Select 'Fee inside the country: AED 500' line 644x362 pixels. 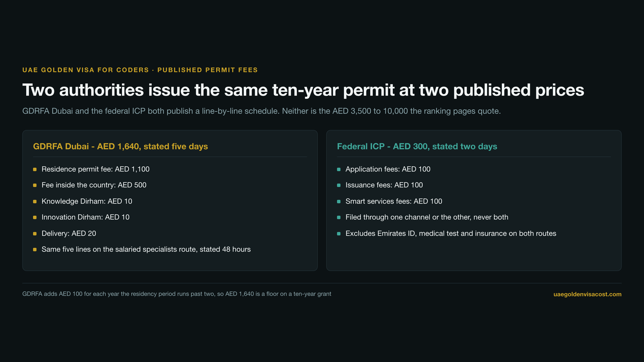tap(94, 185)
